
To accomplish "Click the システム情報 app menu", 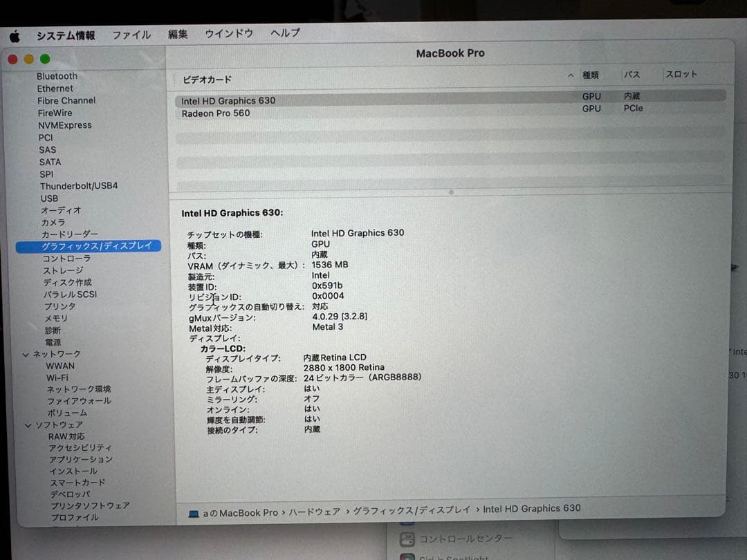I will point(66,35).
